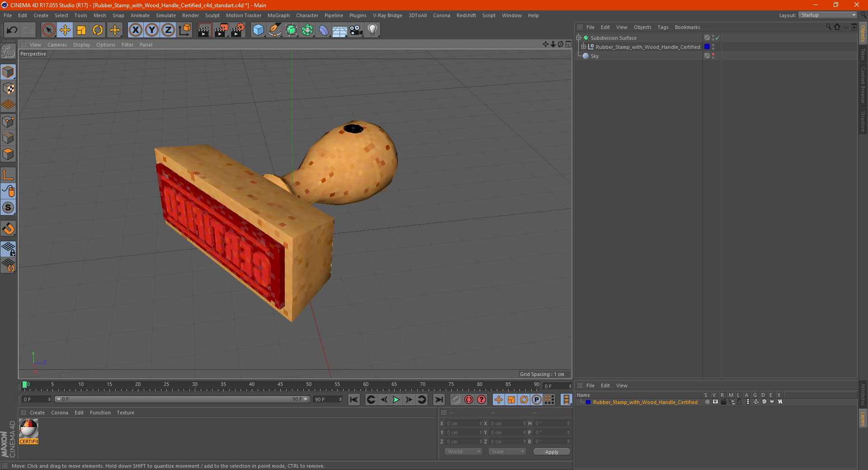Select the Live Selection tool
868x470 pixels.
click(48, 30)
